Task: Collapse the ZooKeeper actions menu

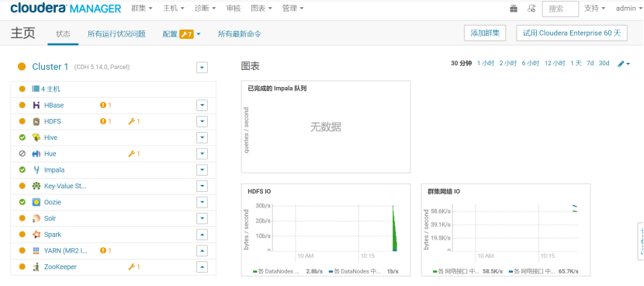Action: [202, 267]
